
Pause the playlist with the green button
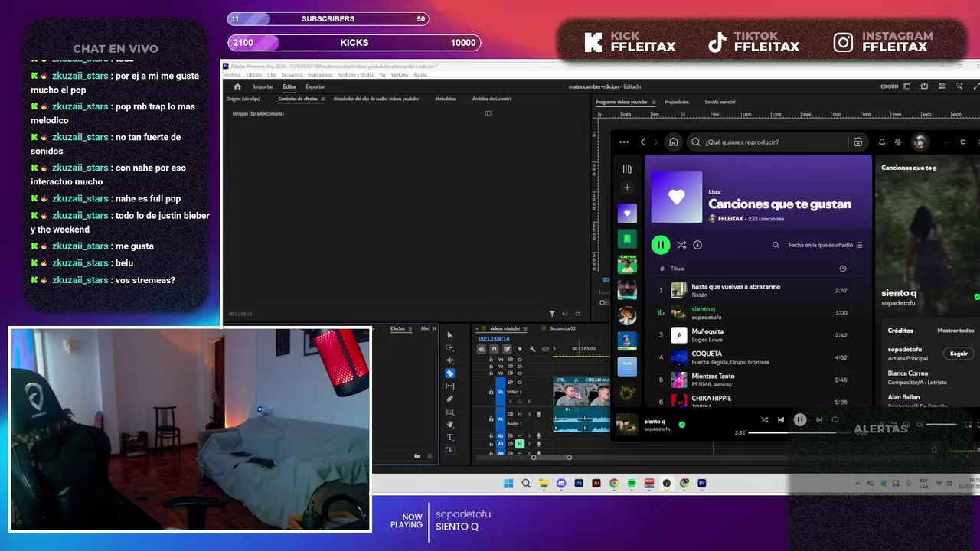coord(660,245)
